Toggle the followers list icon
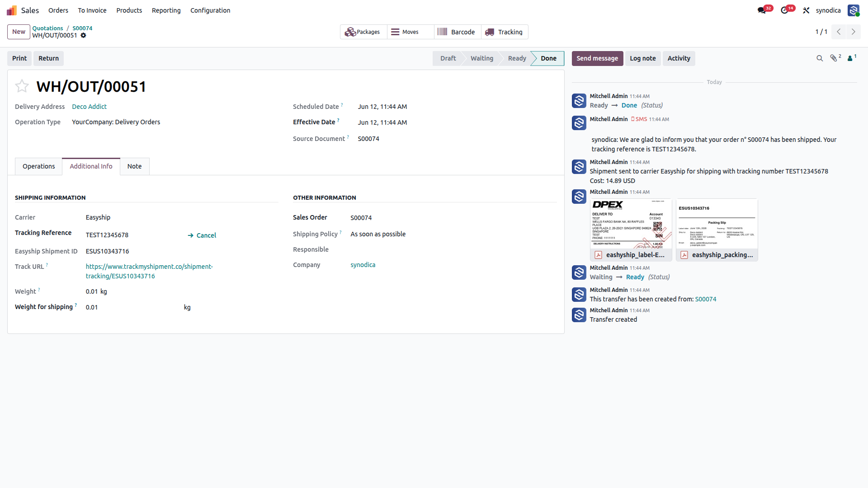 click(x=852, y=58)
